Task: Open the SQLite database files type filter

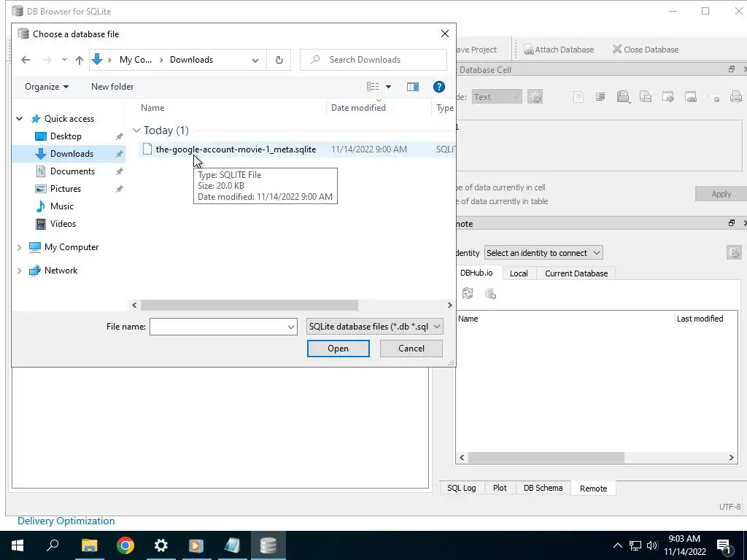Action: pos(374,327)
